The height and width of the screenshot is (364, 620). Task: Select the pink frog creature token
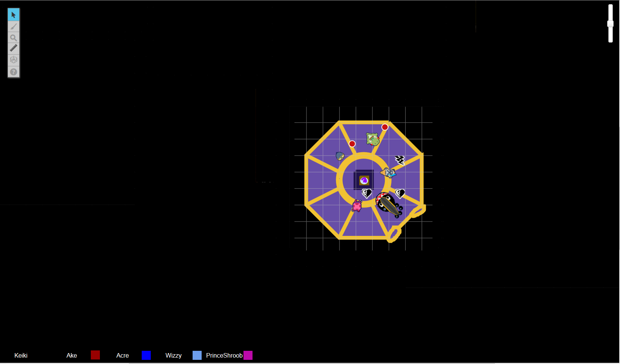coord(357,206)
